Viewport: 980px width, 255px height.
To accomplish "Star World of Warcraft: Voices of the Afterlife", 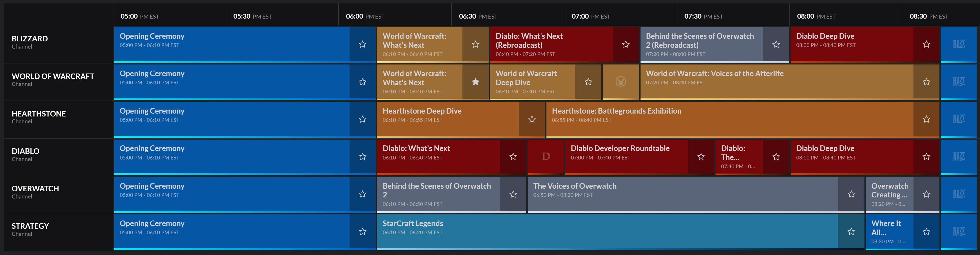I will 926,81.
